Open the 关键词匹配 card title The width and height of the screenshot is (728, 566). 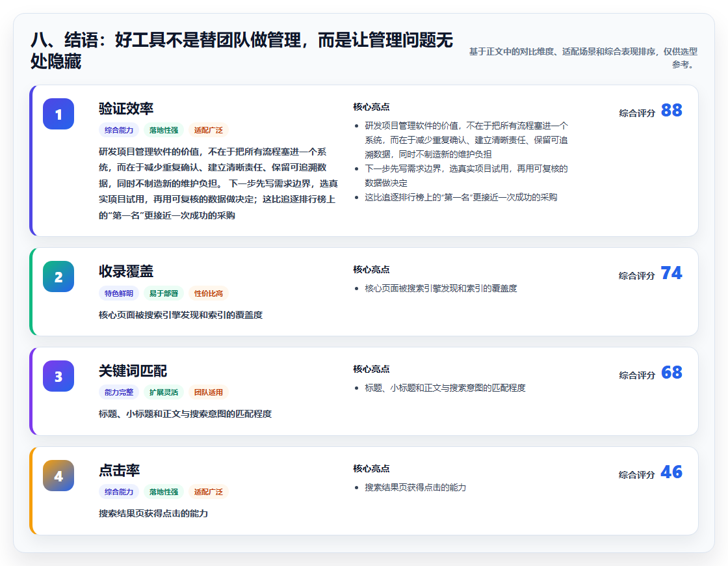click(x=133, y=370)
